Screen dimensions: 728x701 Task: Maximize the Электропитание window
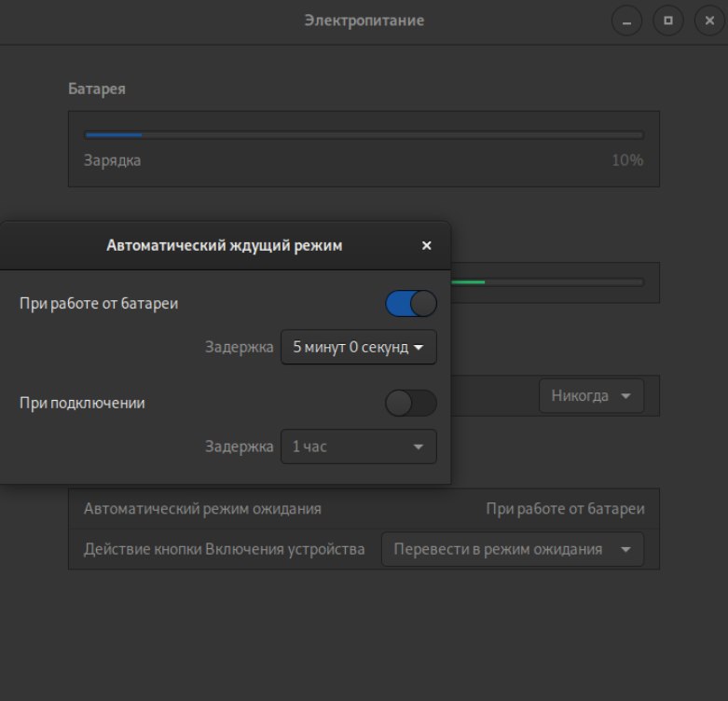coord(668,21)
